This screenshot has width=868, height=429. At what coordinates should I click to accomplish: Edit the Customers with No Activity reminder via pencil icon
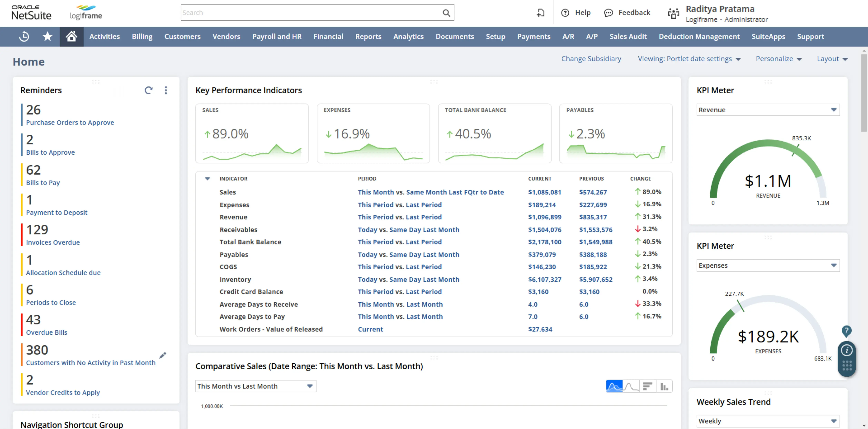point(163,355)
